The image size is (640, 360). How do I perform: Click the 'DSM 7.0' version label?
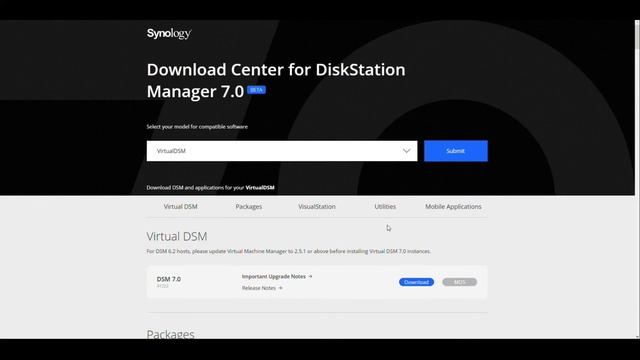pos(169,279)
